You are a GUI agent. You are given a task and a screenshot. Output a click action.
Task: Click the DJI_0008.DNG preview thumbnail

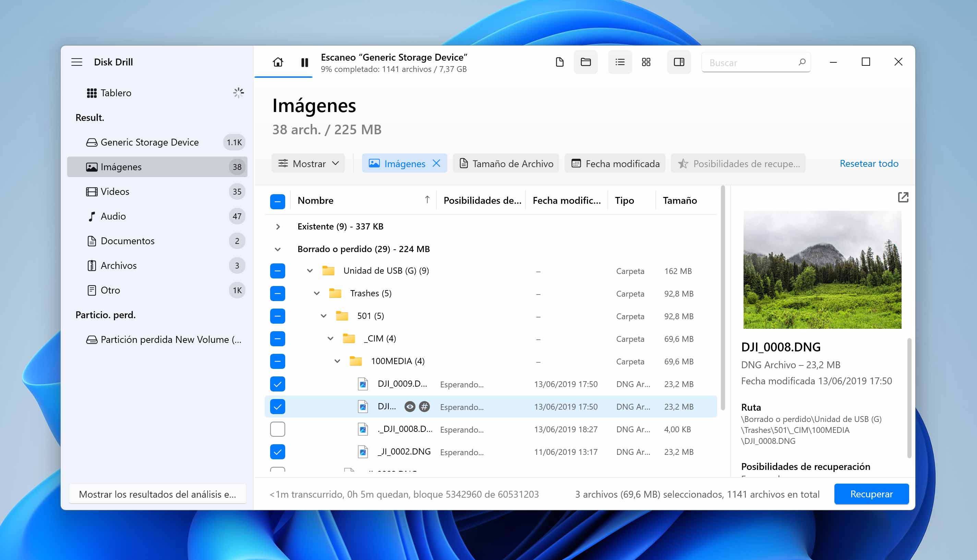tap(822, 270)
